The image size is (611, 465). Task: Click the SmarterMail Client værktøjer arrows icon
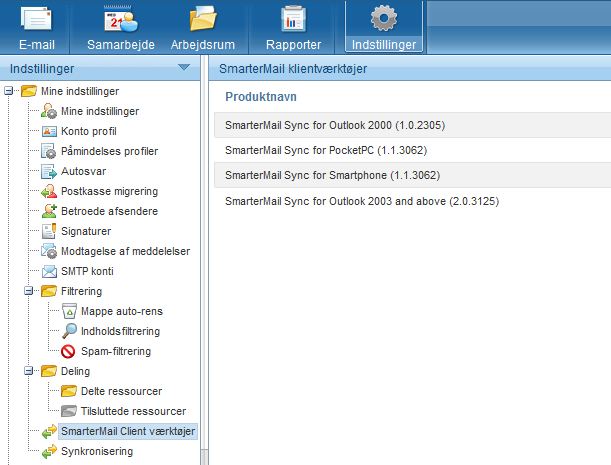click(49, 431)
